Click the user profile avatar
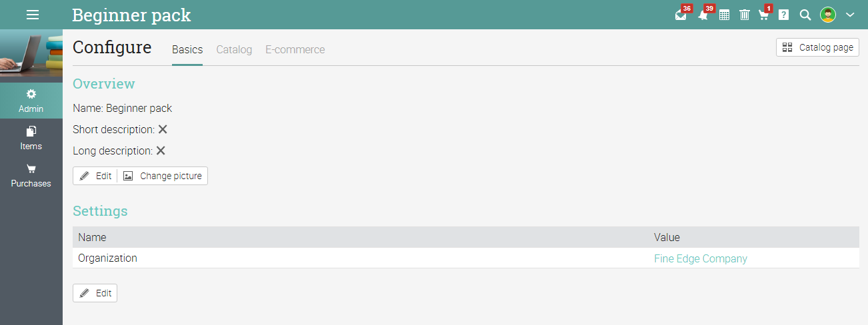Viewport: 868px width, 325px height. tap(828, 15)
